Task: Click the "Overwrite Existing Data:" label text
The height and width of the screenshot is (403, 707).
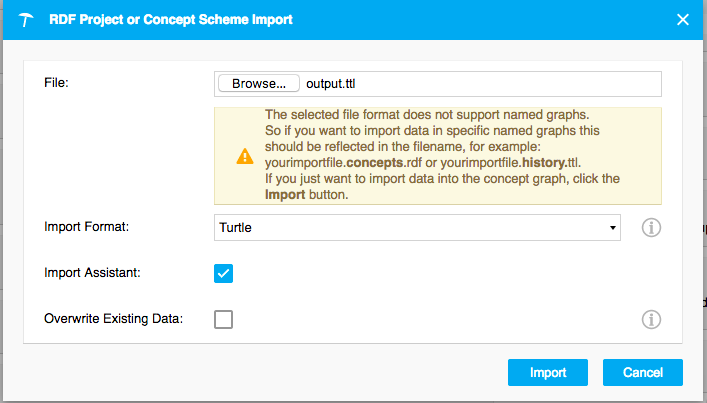Action: (114, 319)
